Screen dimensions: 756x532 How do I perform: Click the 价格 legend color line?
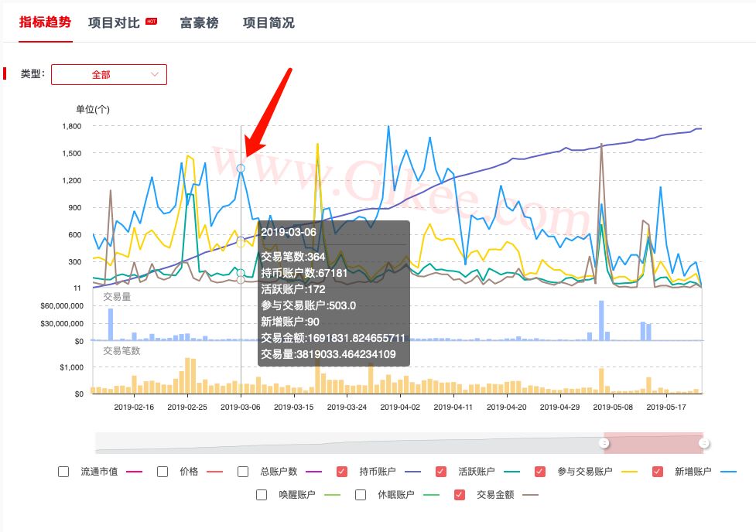pos(214,472)
